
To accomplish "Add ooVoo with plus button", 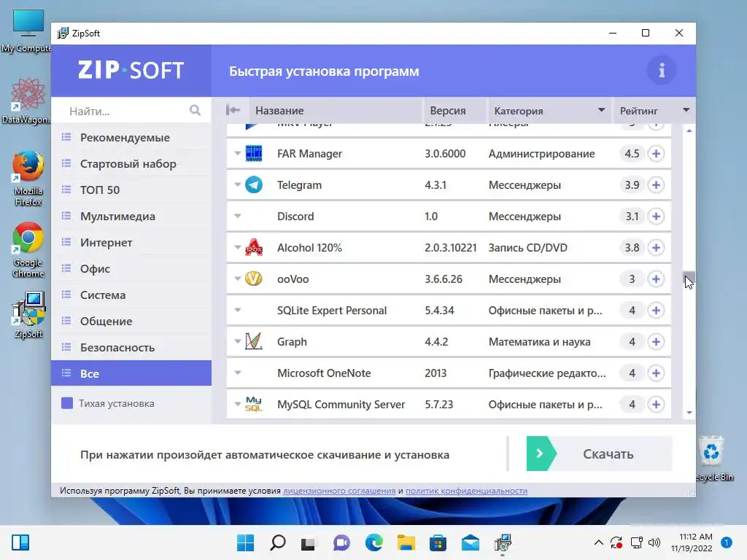I will (x=656, y=279).
